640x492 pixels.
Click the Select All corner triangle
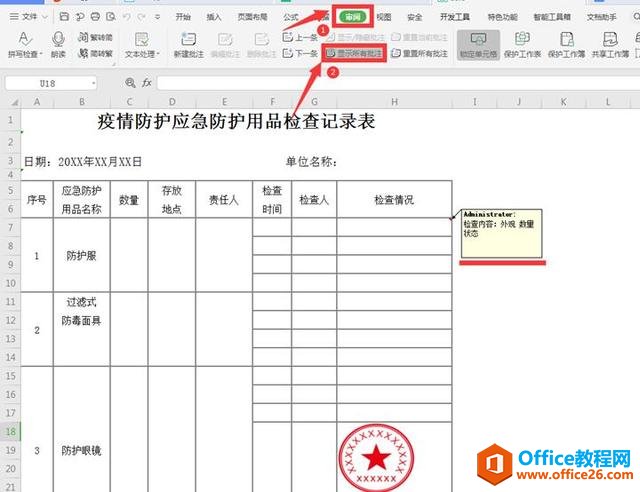tap(13, 102)
